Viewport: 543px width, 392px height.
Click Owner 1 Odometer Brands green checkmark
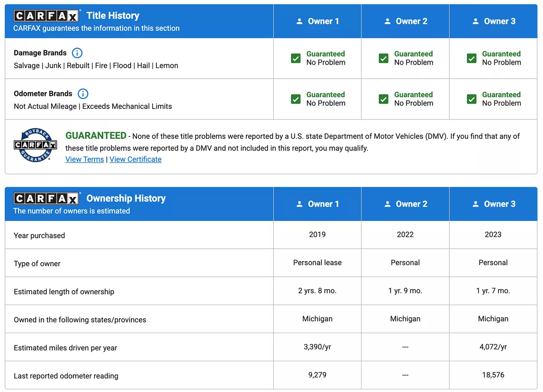[296, 99]
